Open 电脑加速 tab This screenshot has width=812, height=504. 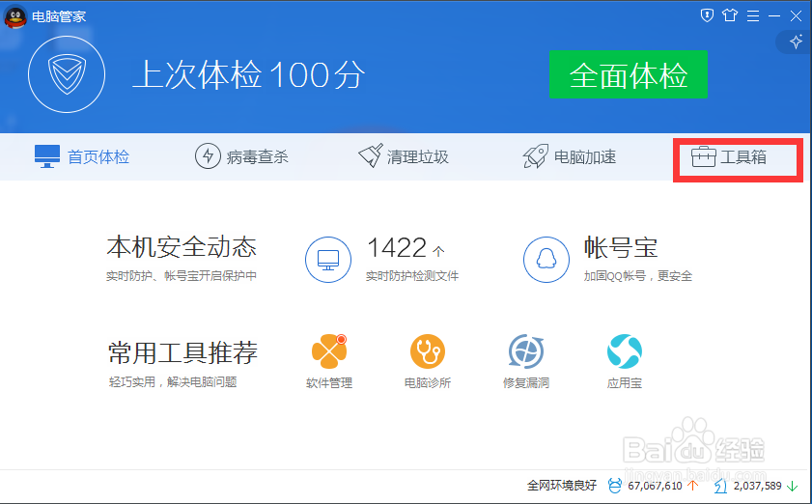(x=570, y=156)
